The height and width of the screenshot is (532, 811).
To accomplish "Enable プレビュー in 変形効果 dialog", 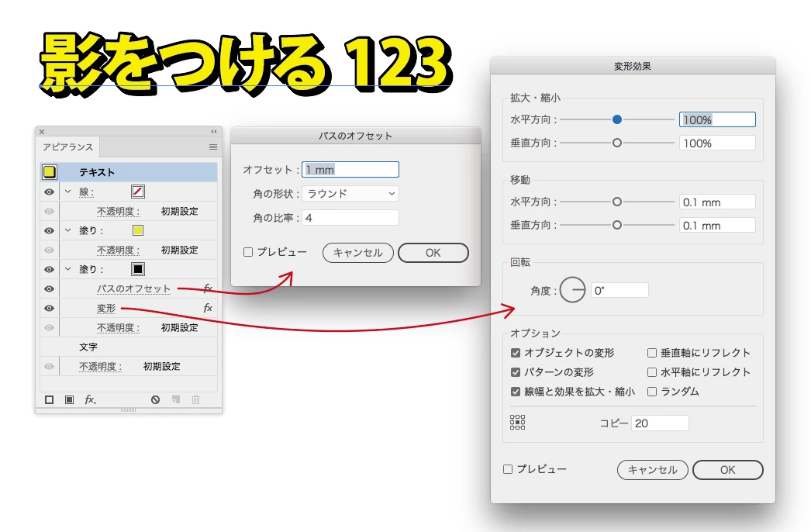I will [508, 469].
